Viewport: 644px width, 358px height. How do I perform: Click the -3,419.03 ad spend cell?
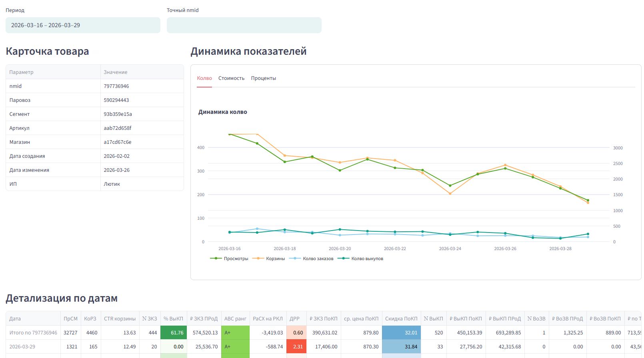[x=268, y=332]
